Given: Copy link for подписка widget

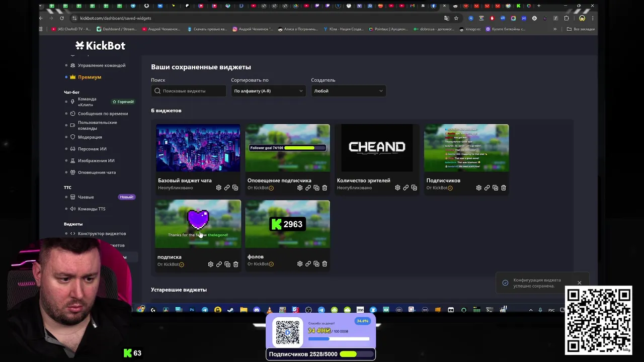Looking at the screenshot, I should (x=219, y=264).
